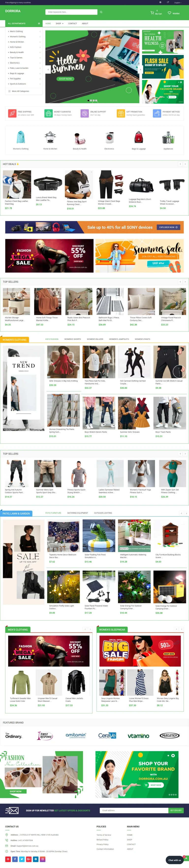Open Electronics washing machine icon

tap(109, 137)
